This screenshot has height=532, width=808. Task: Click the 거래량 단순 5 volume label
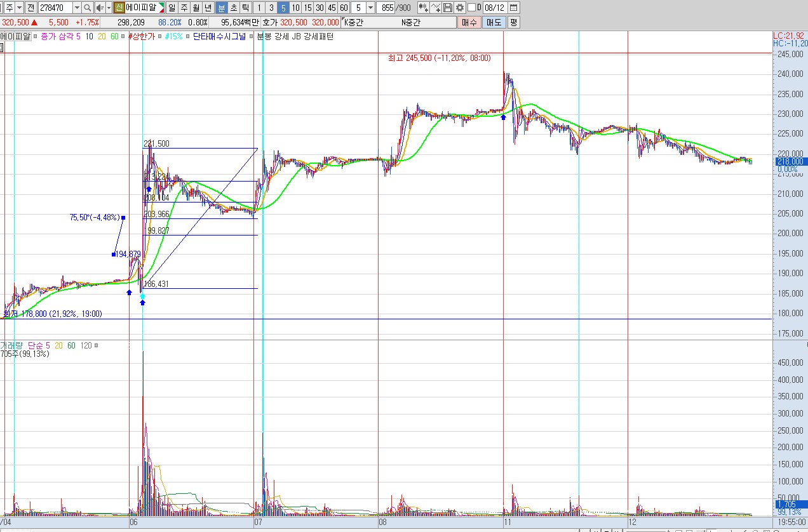[x=25, y=346]
